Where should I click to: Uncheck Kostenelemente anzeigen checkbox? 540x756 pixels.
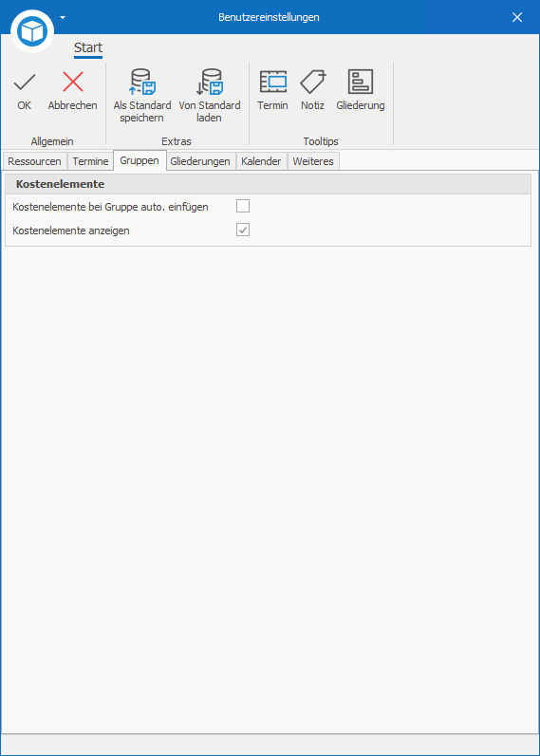coord(243,230)
